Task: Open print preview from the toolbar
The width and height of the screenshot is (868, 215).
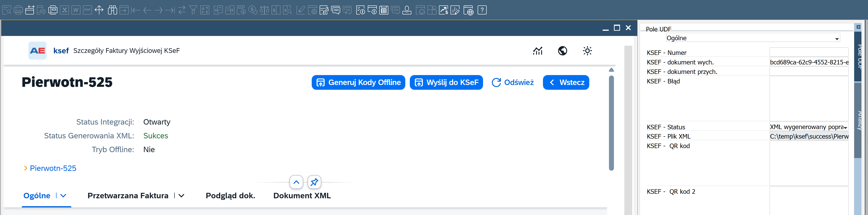Action: (x=7, y=10)
